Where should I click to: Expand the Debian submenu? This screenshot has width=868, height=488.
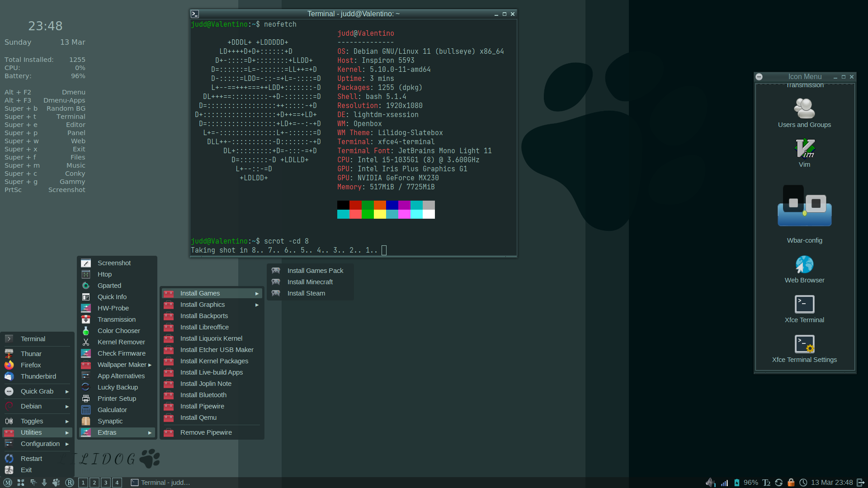click(x=37, y=406)
